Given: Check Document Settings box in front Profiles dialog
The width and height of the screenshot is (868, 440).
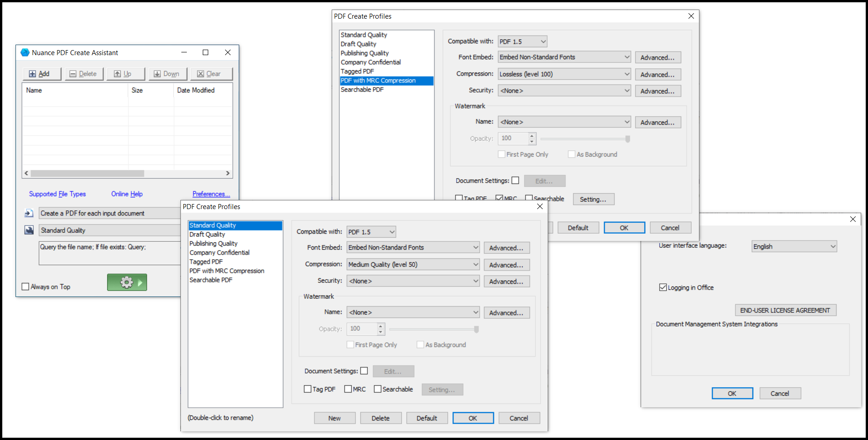Looking at the screenshot, I should coord(364,371).
